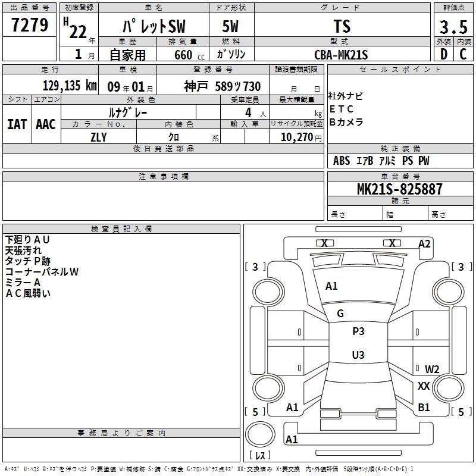Select the color code ZLY

99,137
